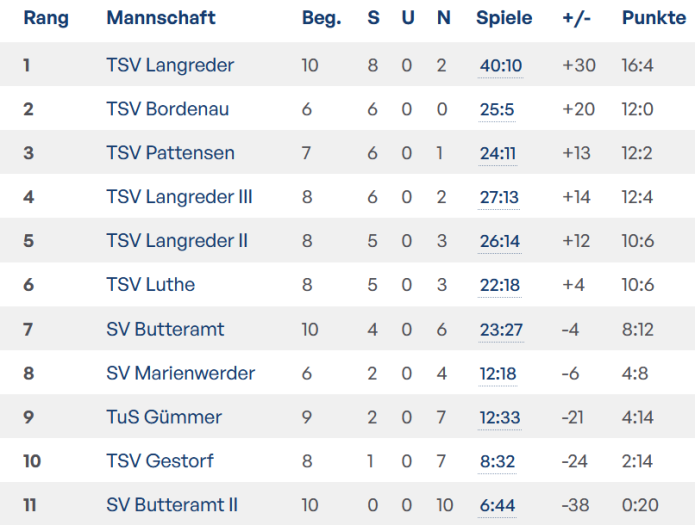The height and width of the screenshot is (525, 695).
Task: Open the TuS Gümmer team page
Action: [x=164, y=417]
